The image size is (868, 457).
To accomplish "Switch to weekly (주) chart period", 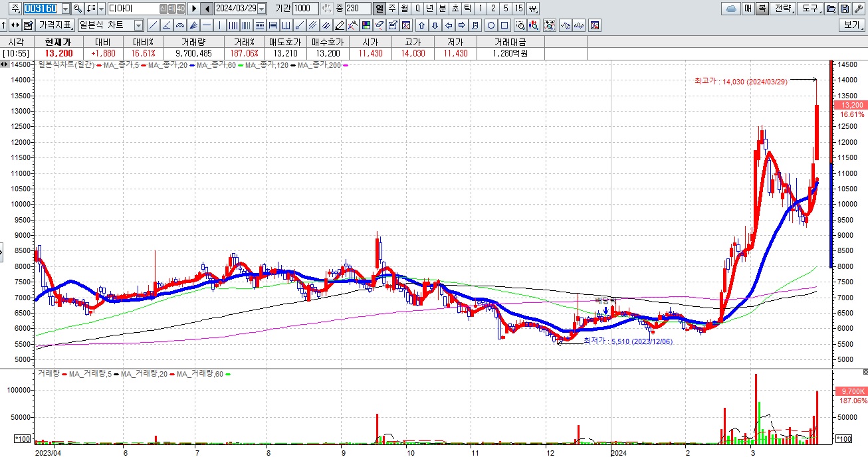I will tap(392, 9).
